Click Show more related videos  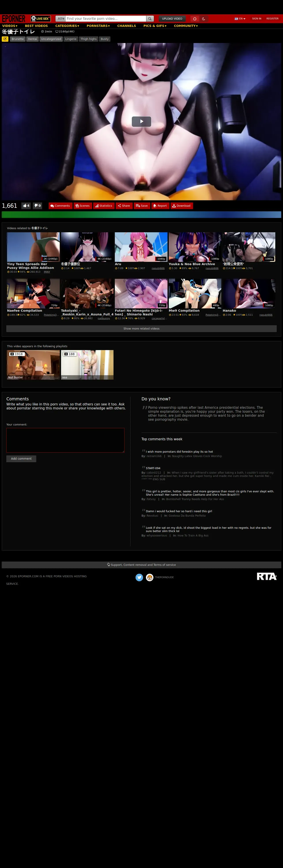(x=141, y=328)
